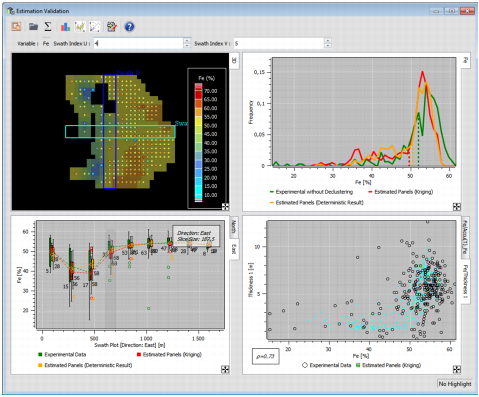Screen dimensions: 479x397
Task: Click into the Swath Index U field
Action: point(138,43)
